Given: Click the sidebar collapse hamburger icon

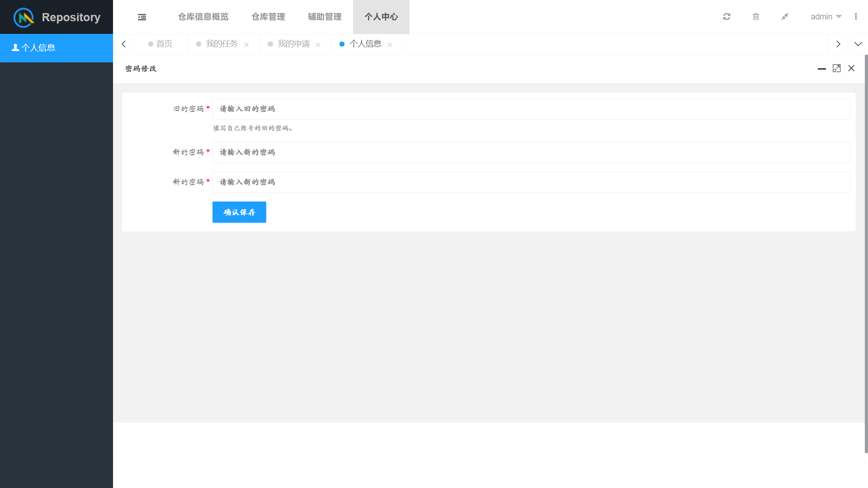Looking at the screenshot, I should coord(142,17).
